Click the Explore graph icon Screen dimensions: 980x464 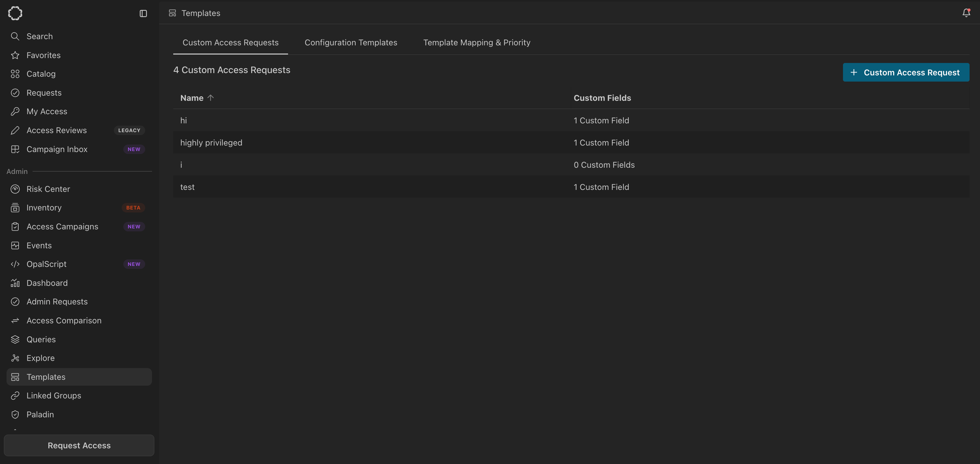15,358
